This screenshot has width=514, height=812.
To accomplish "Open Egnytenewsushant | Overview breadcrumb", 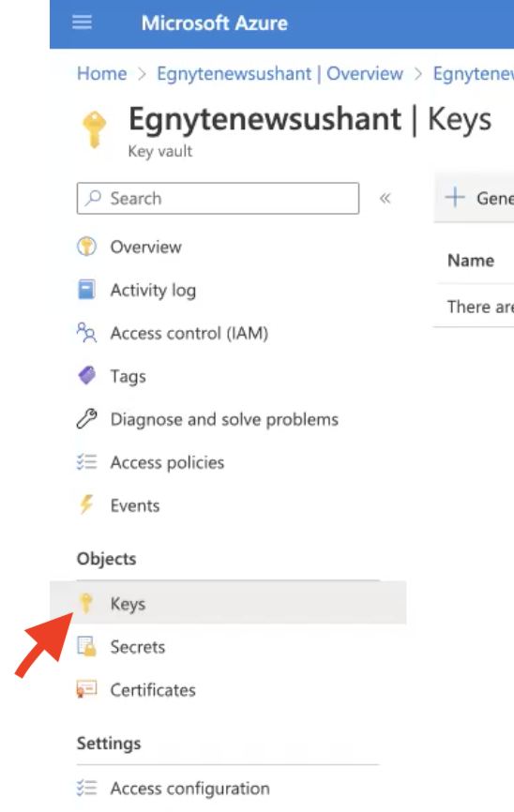I will [280, 73].
